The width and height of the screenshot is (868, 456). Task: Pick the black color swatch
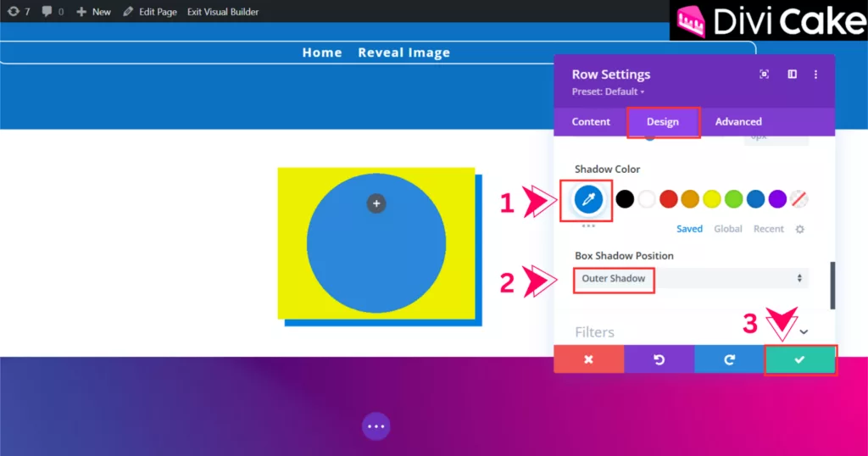(x=625, y=199)
